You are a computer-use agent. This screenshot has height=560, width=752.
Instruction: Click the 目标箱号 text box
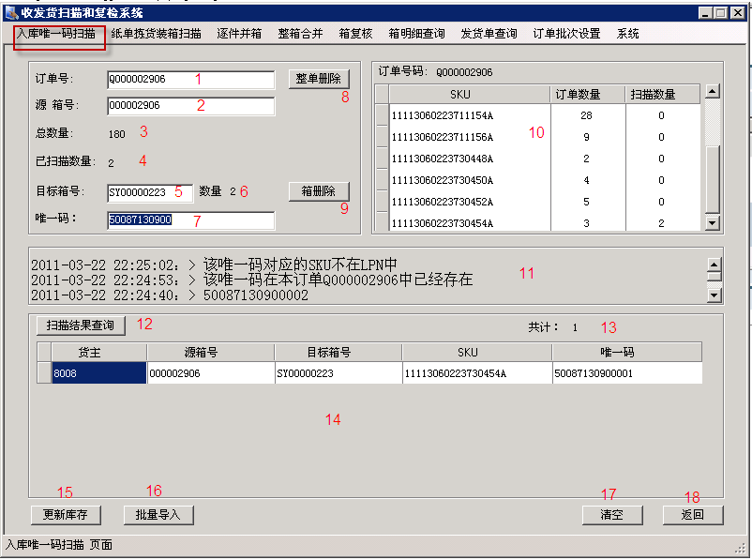click(150, 192)
